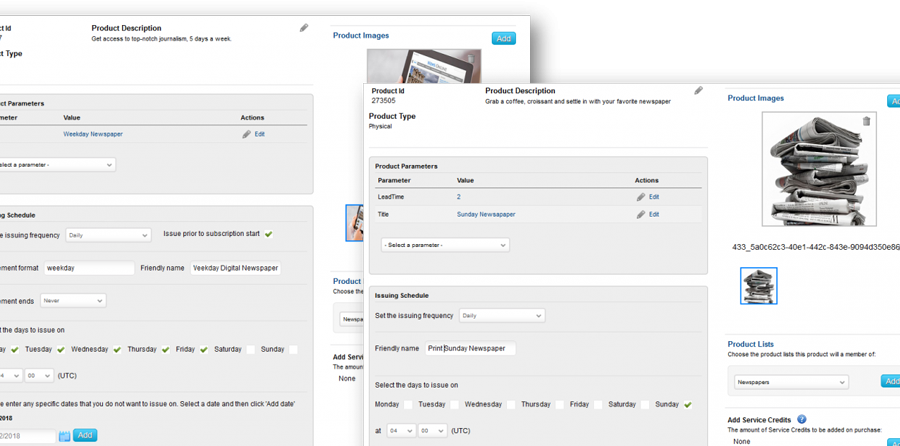This screenshot has height=446, width=900.
Task: Click the 'Sunday Newsapaper' value link
Action: (x=487, y=214)
